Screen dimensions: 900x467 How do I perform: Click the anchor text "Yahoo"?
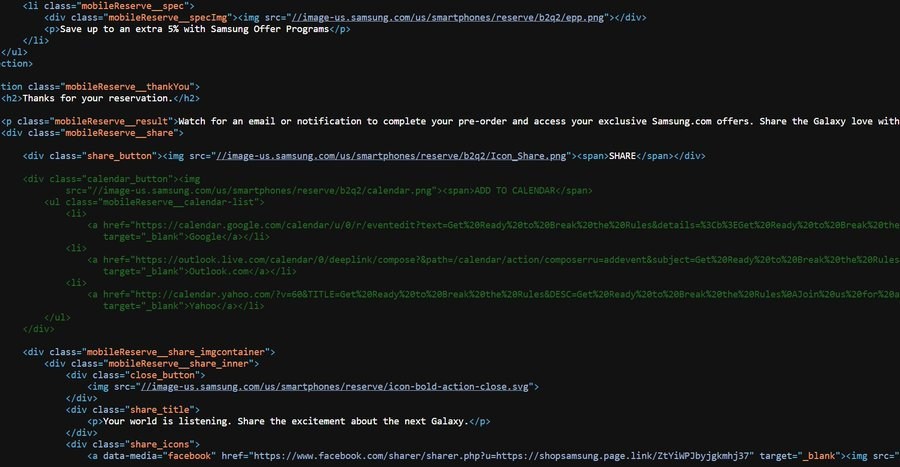[x=203, y=306]
